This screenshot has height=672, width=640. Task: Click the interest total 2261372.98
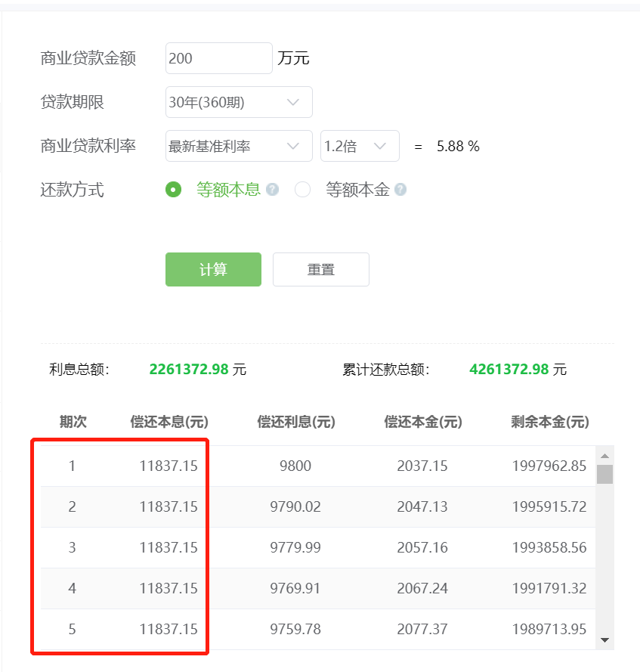click(189, 369)
